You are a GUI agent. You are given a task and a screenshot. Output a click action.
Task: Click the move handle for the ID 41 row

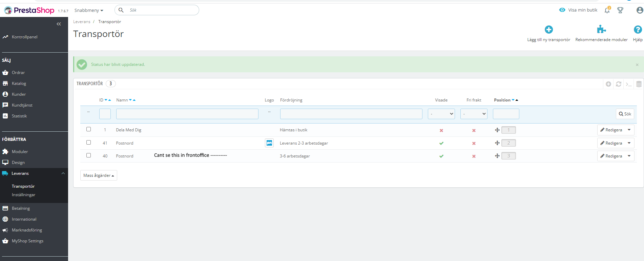[x=497, y=143]
